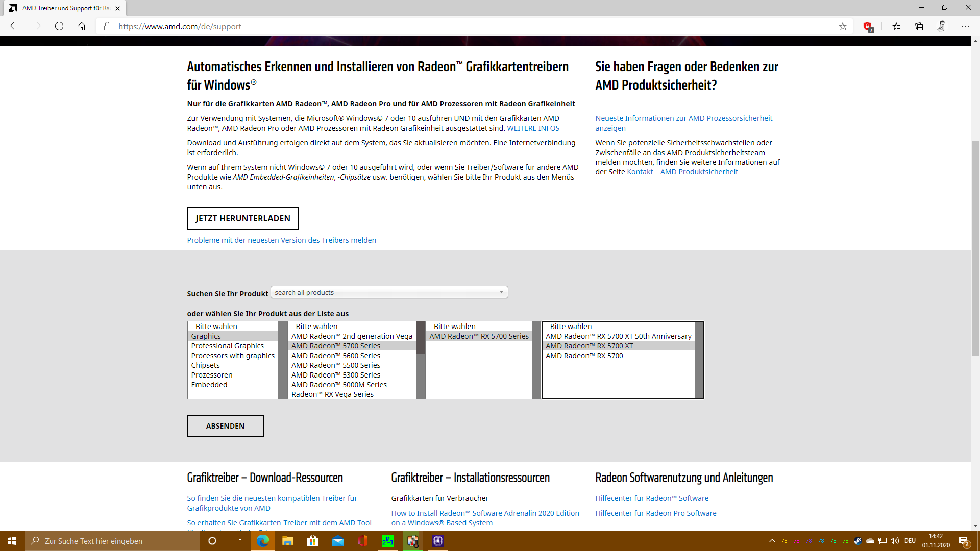Open Kontakt – AMD Produktsicherheit link
The image size is (980, 551).
[682, 172]
